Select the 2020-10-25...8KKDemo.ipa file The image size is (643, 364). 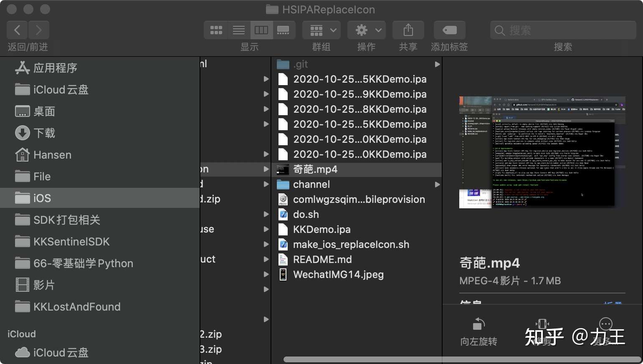[357, 109]
